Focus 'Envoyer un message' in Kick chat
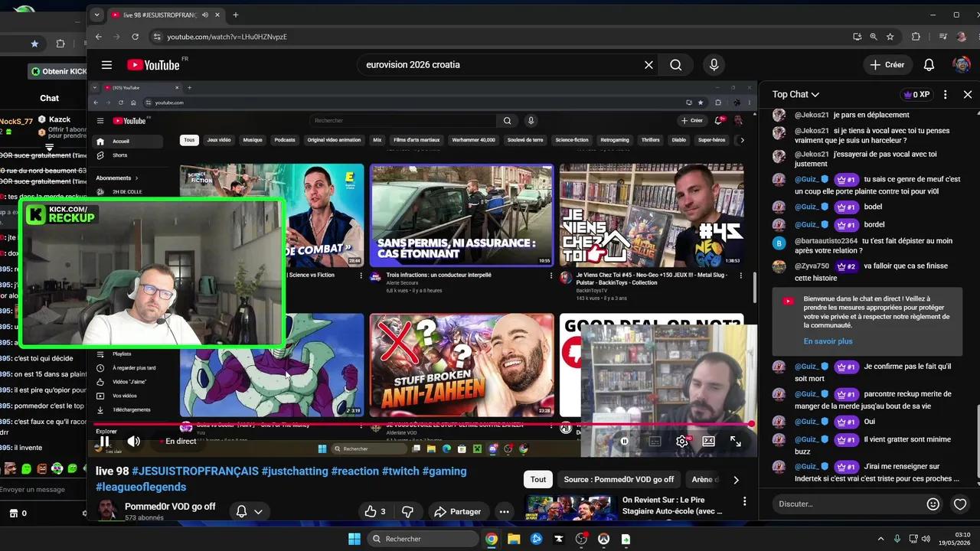This screenshot has height=551, width=980. (x=34, y=489)
